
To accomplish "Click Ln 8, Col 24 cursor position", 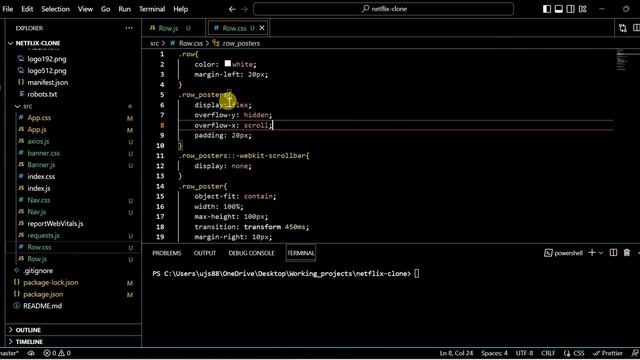I will click(456, 353).
